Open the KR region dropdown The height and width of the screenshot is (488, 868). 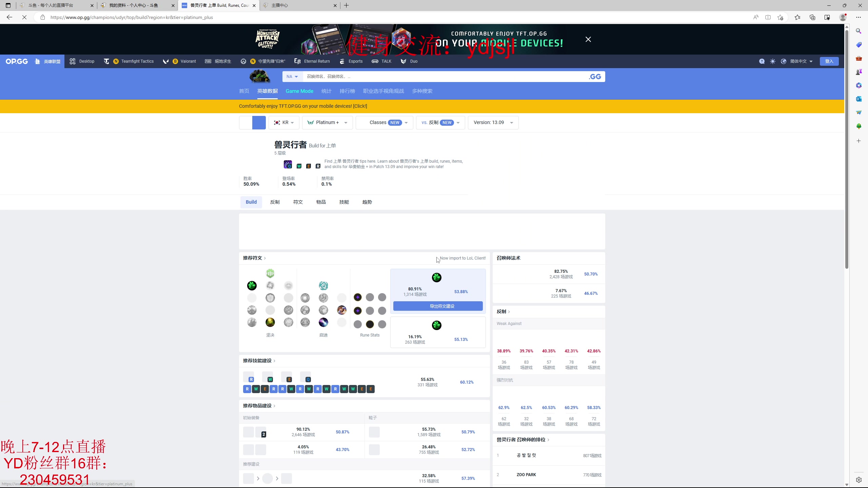click(x=284, y=123)
